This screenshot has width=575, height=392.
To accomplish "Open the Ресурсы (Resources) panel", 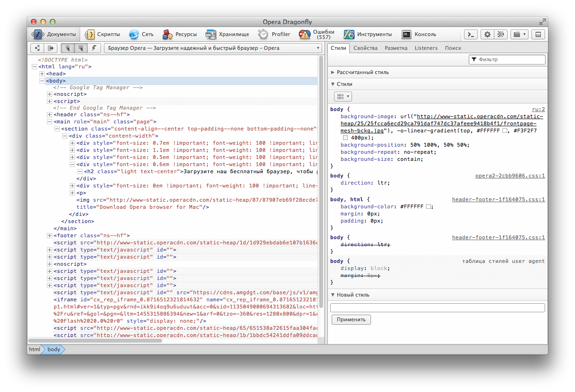I will 179,34.
